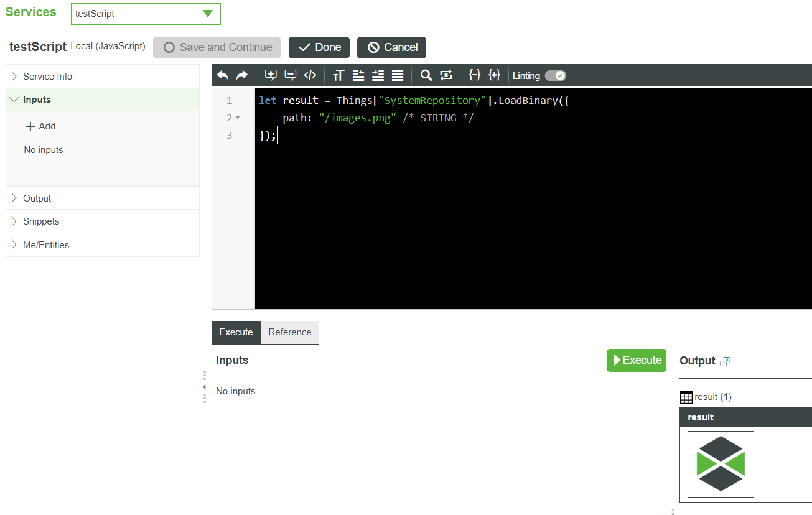This screenshot has width=812, height=515.
Task: Redo the last undone edit
Action: pos(241,75)
